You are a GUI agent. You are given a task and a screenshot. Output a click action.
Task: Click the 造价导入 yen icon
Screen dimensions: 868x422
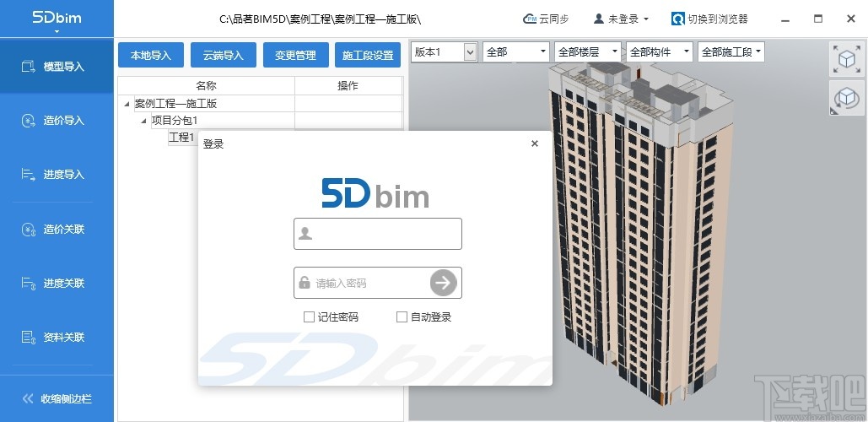tap(28, 121)
